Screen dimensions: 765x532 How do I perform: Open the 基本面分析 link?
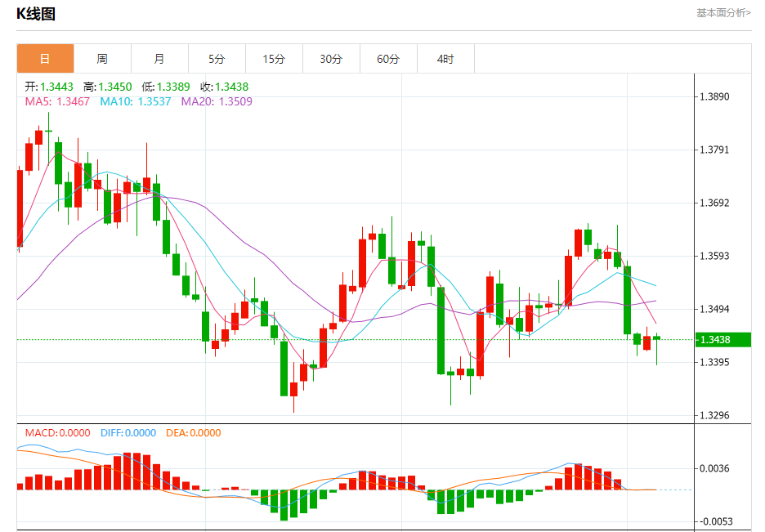tap(723, 13)
